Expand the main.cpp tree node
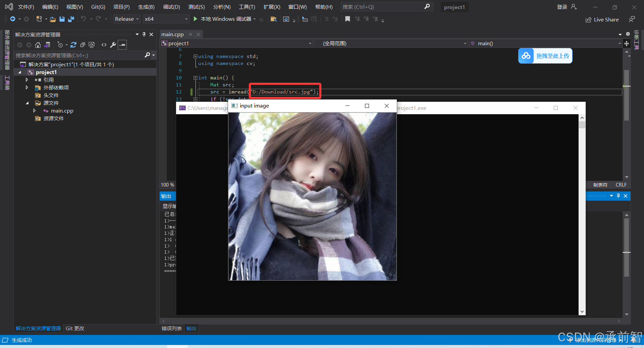This screenshot has width=644, height=348. click(34, 111)
